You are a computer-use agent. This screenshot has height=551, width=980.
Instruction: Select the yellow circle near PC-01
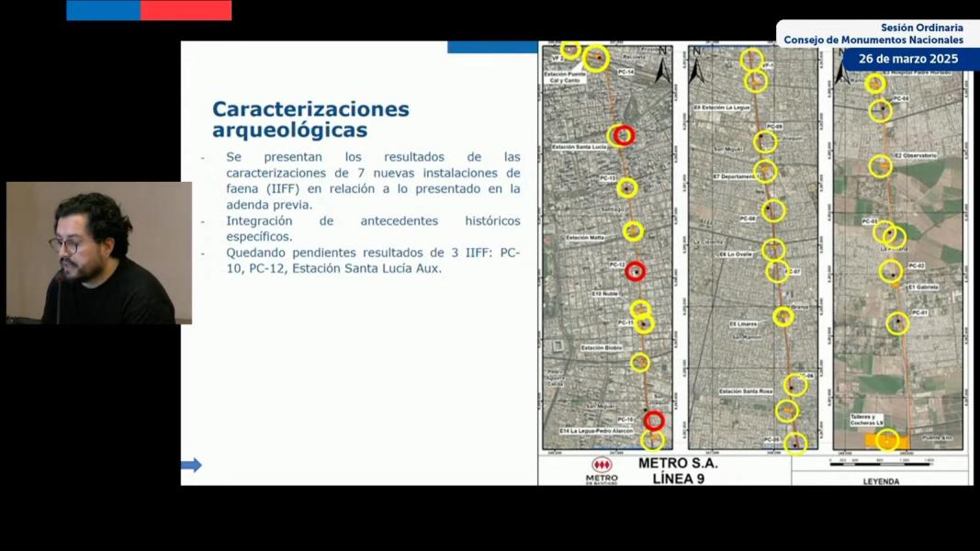(x=897, y=320)
